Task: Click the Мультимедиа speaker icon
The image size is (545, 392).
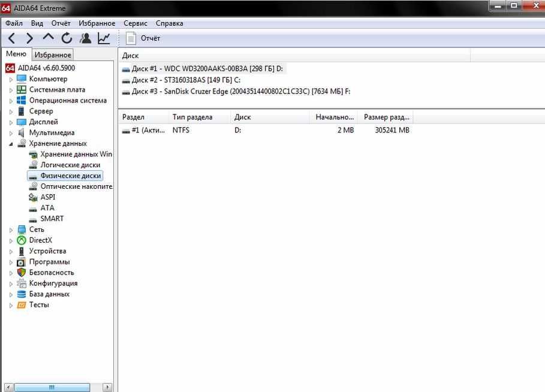Action: click(22, 132)
